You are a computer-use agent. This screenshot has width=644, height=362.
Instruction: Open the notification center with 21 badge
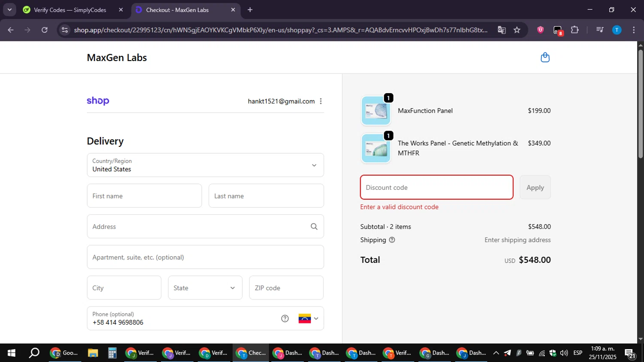(630, 353)
